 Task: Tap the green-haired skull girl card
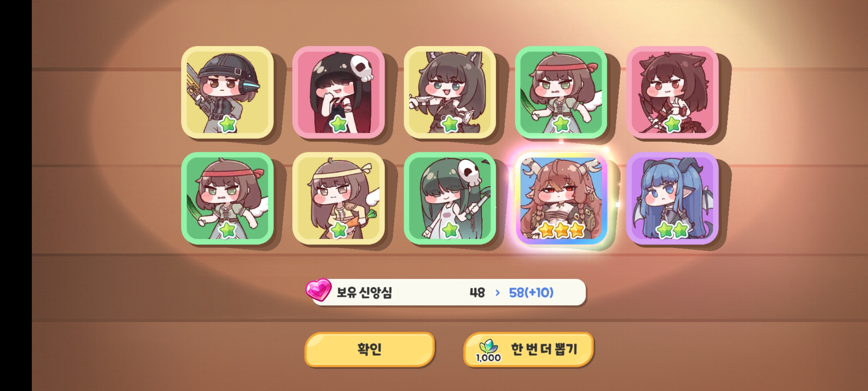[450, 198]
